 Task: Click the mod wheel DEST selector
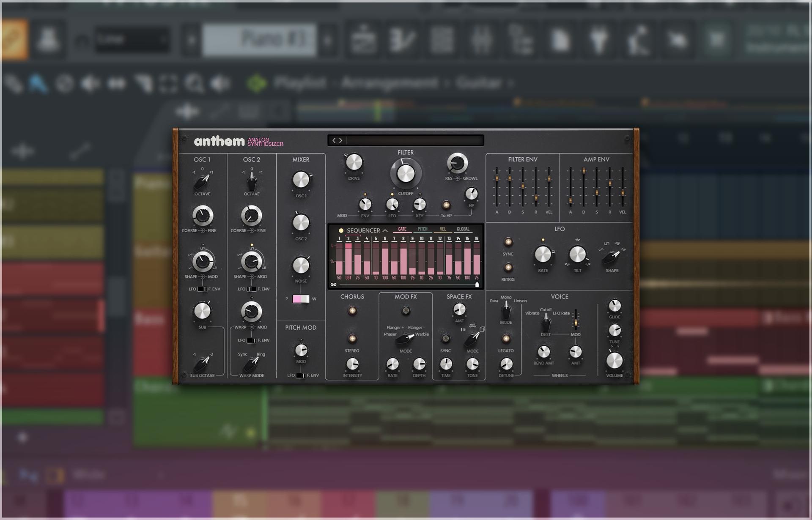(x=546, y=323)
